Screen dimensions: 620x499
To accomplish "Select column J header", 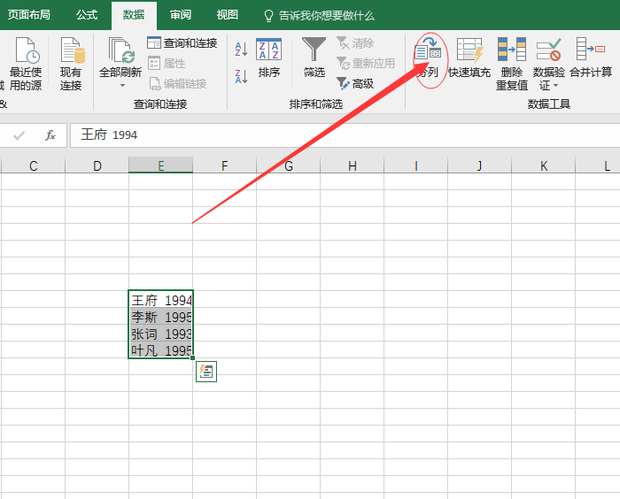I will [x=480, y=165].
